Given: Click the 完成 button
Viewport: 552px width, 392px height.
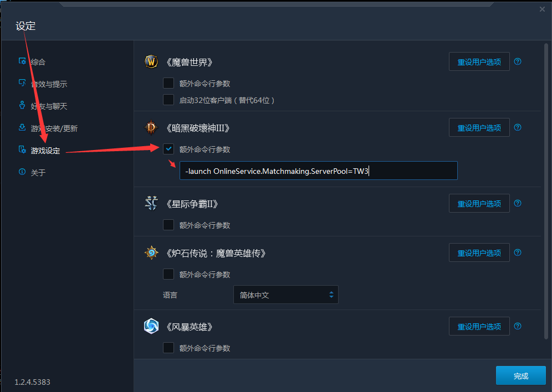Looking at the screenshot, I should pyautogui.click(x=520, y=376).
